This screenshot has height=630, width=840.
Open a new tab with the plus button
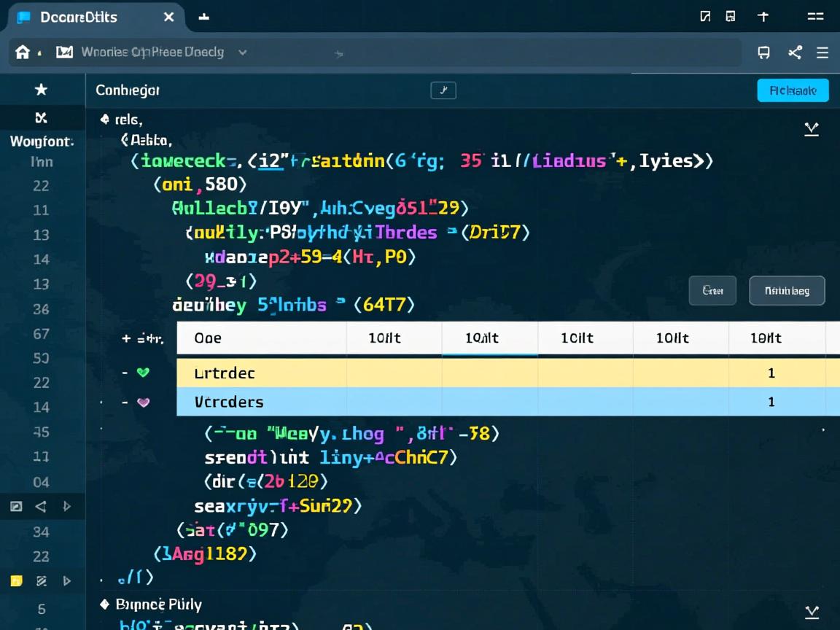(x=204, y=17)
